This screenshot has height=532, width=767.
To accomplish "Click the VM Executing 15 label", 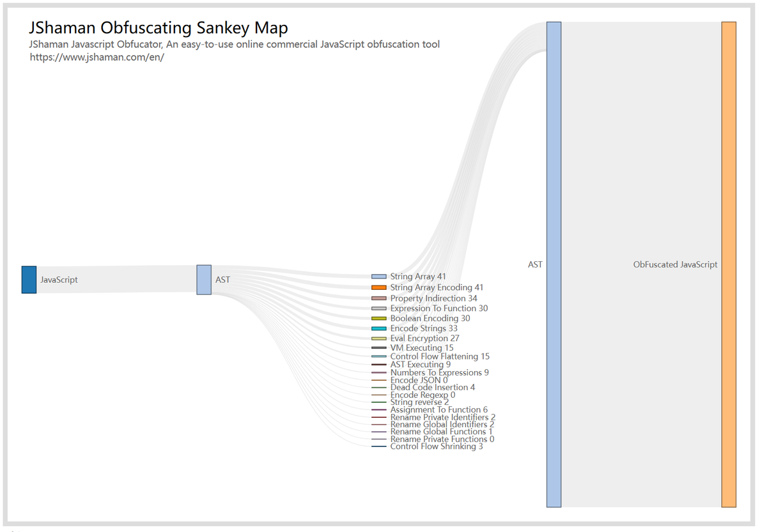I will [x=422, y=348].
